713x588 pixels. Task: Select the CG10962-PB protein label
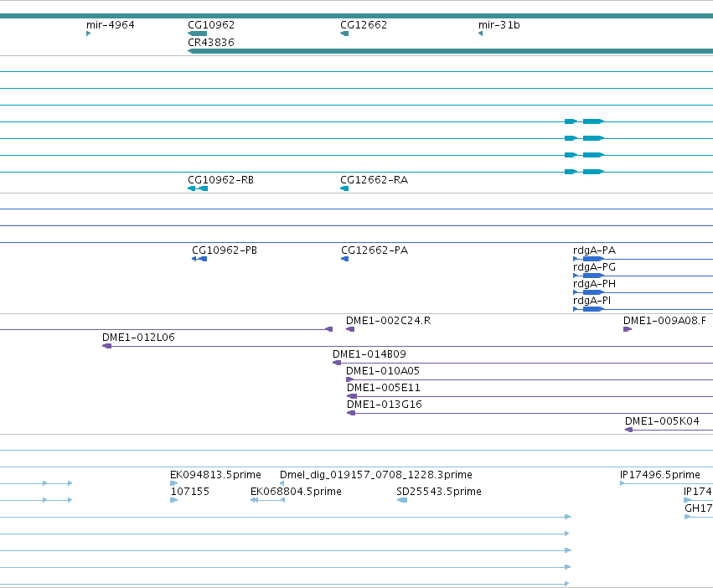(x=225, y=250)
